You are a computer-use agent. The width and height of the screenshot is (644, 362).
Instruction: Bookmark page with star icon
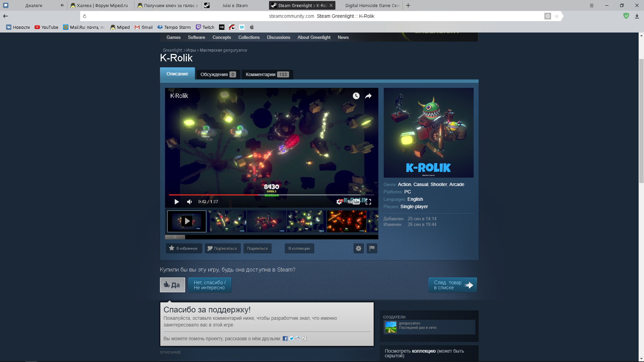(556, 16)
